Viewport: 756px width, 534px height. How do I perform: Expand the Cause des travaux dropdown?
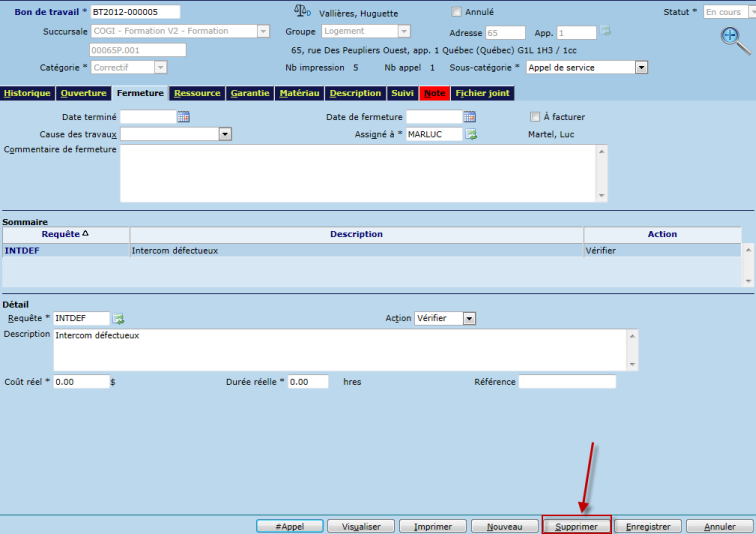[x=225, y=134]
